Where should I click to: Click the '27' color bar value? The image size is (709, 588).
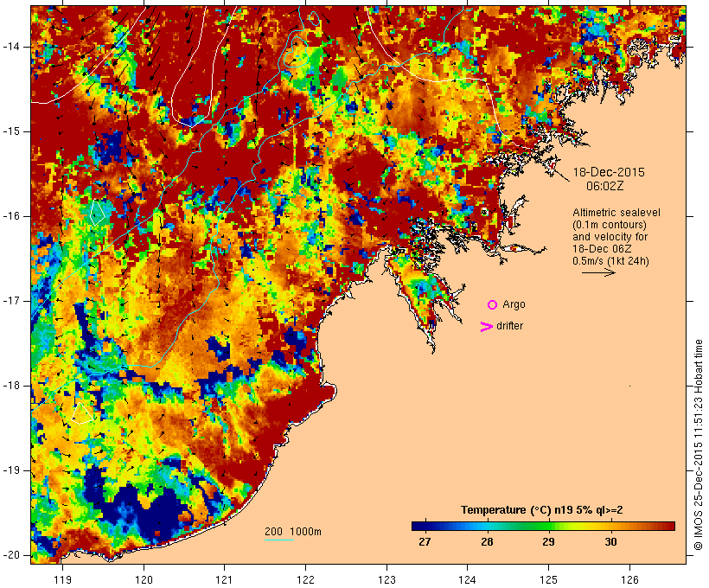coord(425,542)
